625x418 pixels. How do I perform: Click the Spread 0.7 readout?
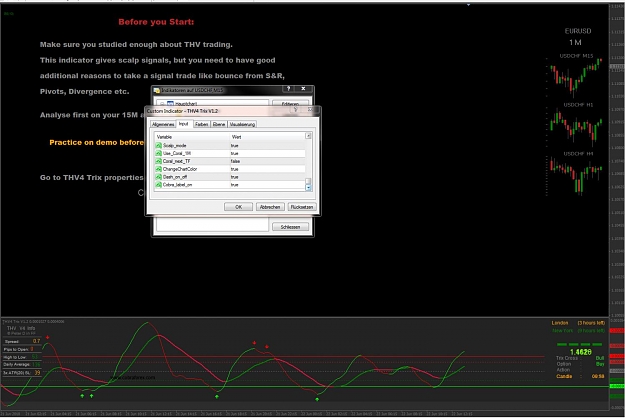(22, 341)
